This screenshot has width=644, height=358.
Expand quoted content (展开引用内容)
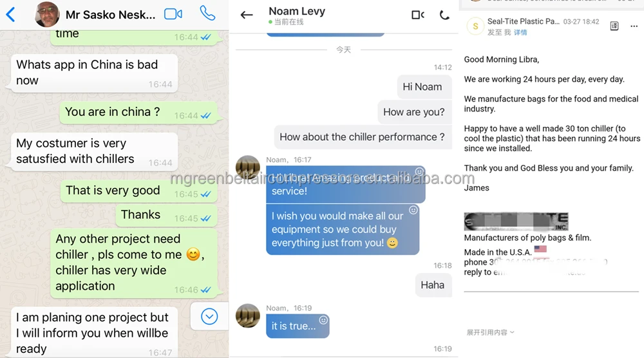[490, 332]
